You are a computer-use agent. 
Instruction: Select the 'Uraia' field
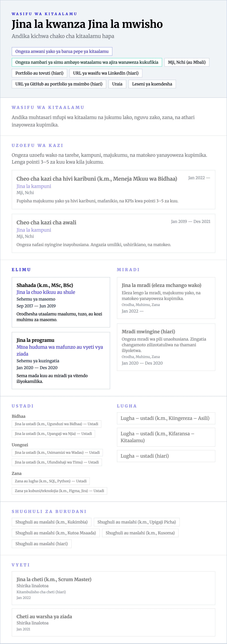click(x=117, y=84)
